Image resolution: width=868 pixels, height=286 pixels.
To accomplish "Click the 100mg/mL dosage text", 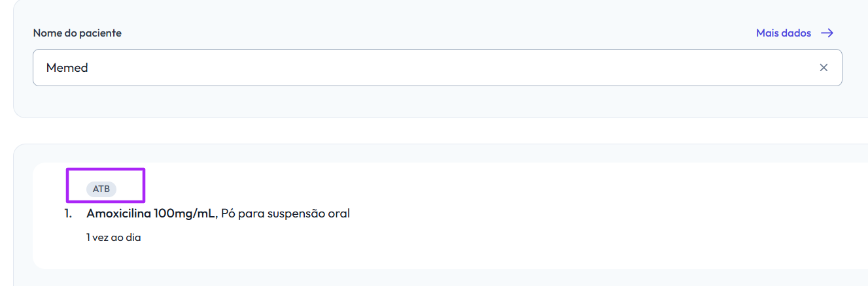I will tap(184, 214).
